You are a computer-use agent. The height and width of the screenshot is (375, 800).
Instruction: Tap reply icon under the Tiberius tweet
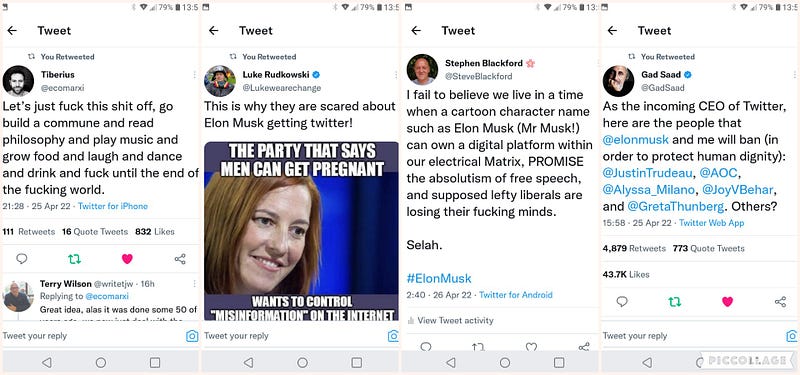pos(21,259)
